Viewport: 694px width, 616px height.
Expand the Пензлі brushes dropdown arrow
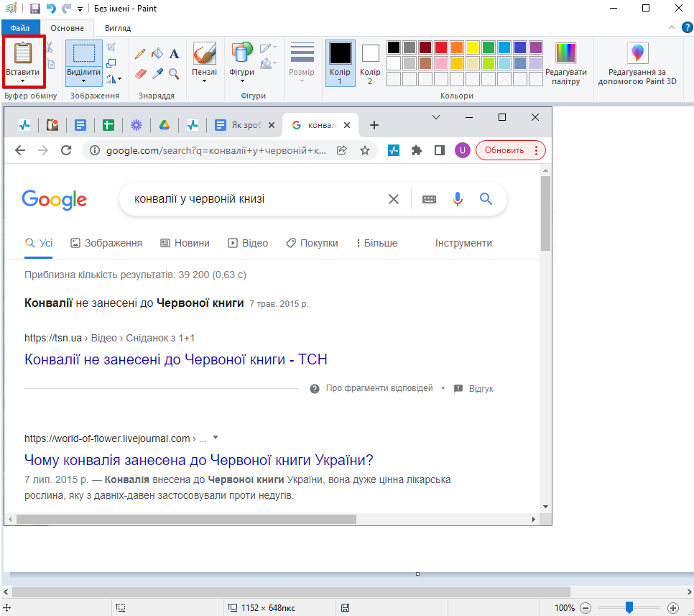pyautogui.click(x=205, y=81)
